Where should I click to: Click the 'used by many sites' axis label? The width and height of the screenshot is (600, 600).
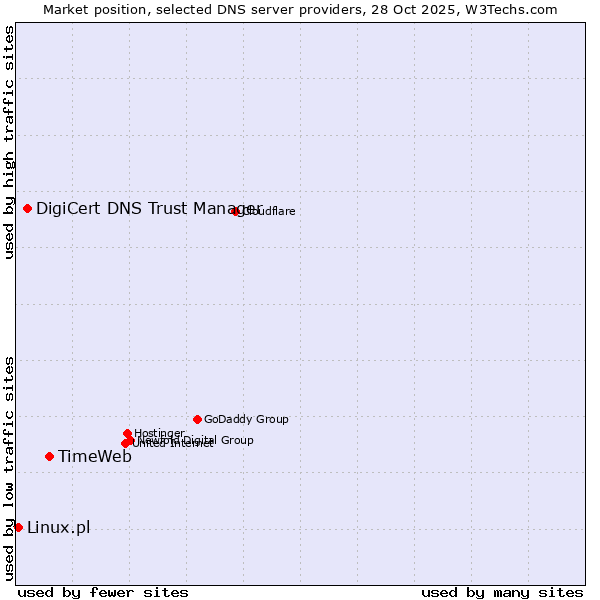pyautogui.click(x=502, y=592)
